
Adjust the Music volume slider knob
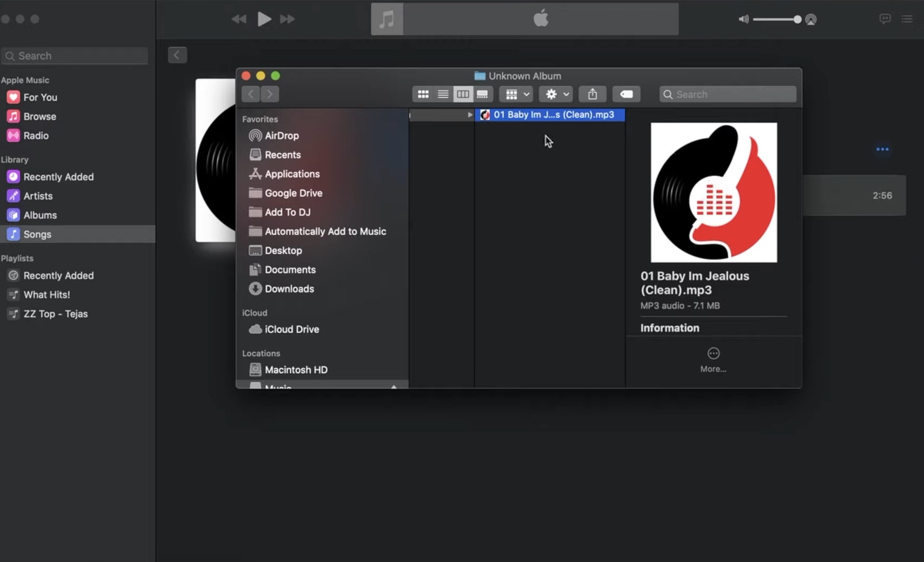(797, 19)
